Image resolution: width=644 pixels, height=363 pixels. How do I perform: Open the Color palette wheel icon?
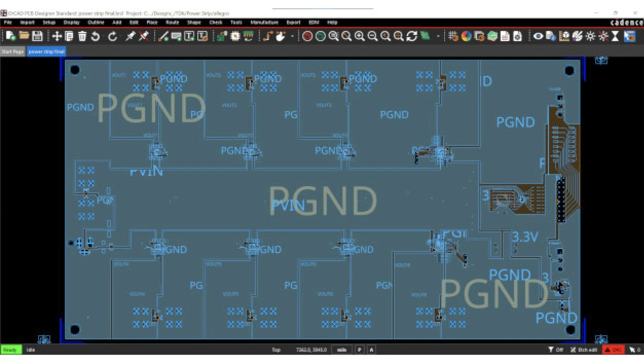[466, 36]
